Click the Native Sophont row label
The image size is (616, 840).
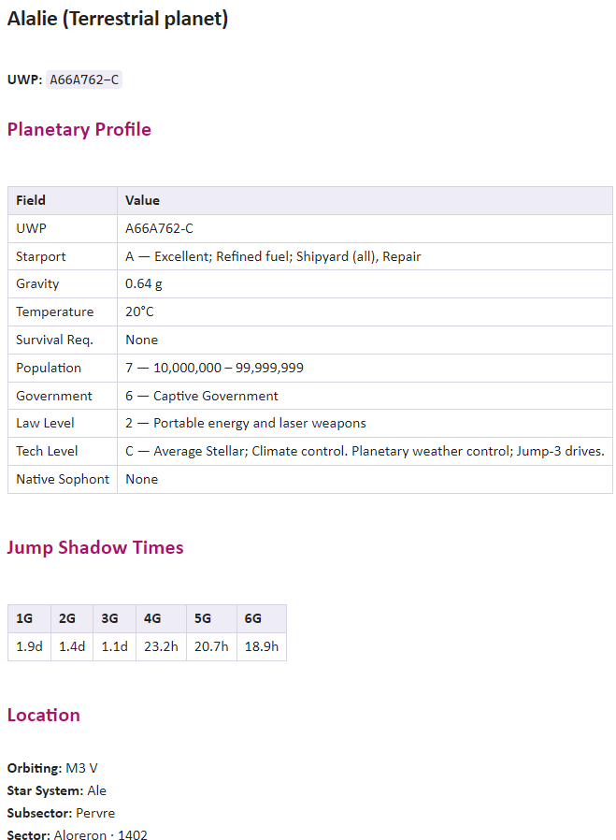(63, 479)
